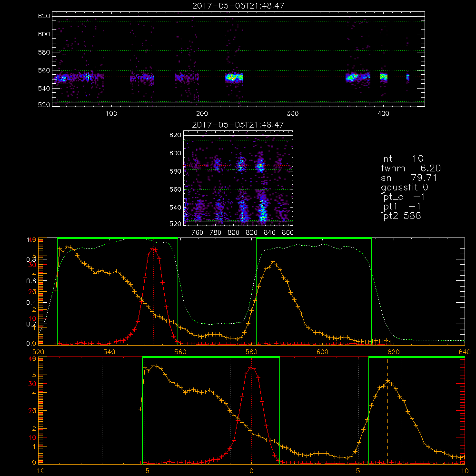This screenshot has height=476, width=476.
Task: Click red peak at 0 in bottom plot
Action: (251, 367)
